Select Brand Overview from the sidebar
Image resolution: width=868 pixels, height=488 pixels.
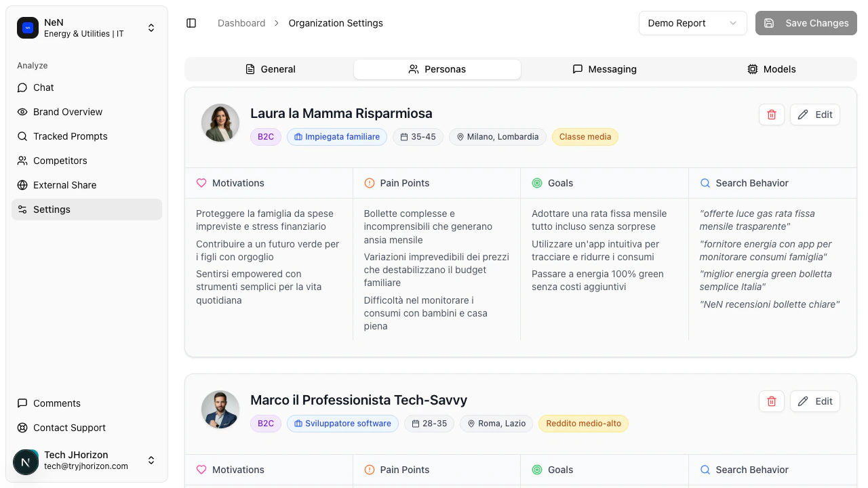point(68,112)
